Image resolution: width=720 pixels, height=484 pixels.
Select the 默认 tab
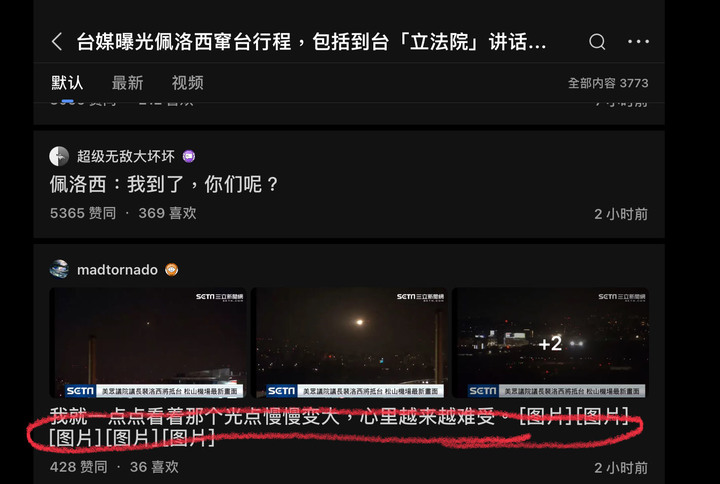coord(67,83)
